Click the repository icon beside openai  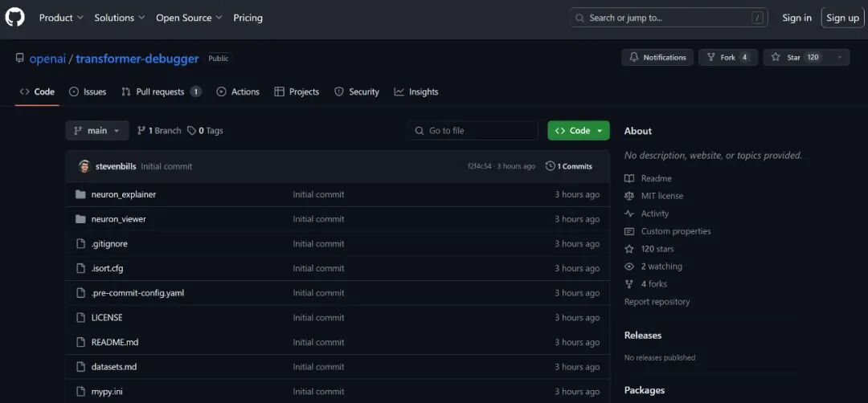(x=20, y=58)
